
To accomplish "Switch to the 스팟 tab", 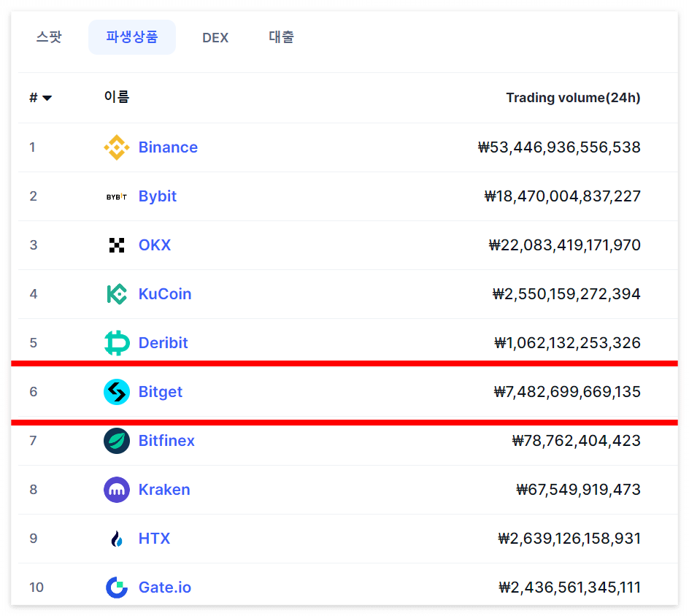I will [x=49, y=37].
